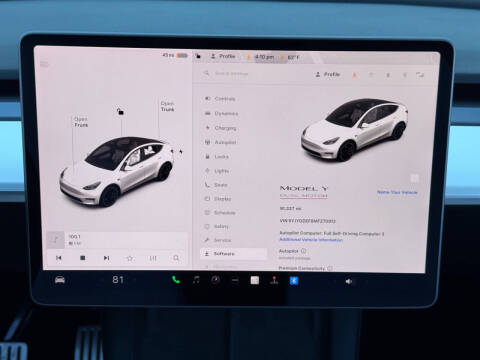480x360 pixels.
Task: Open the more apps dots icon
Action: coord(235,281)
